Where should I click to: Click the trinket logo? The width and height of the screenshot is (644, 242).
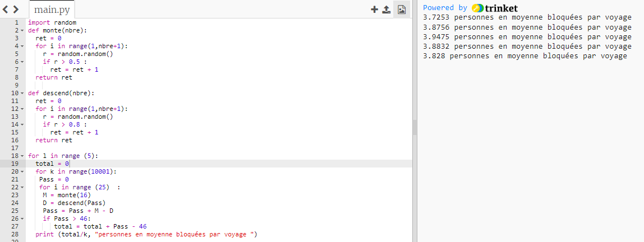(495, 8)
